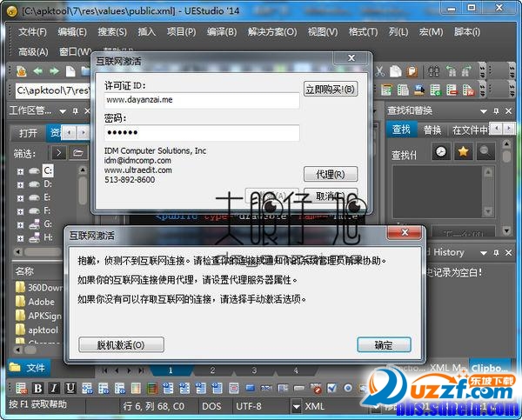522x420 pixels.
Task: Close the front 互联网激活 error dialog
Action: pos(405,233)
